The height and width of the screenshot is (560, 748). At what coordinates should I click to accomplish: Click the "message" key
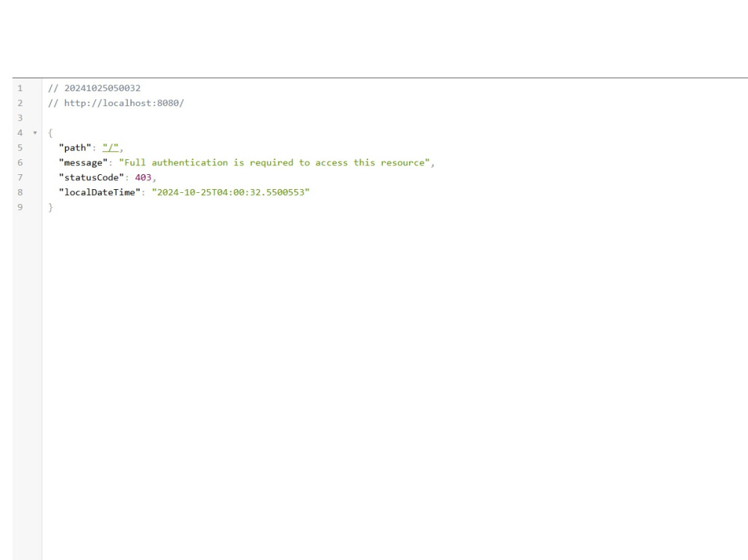[x=84, y=163]
